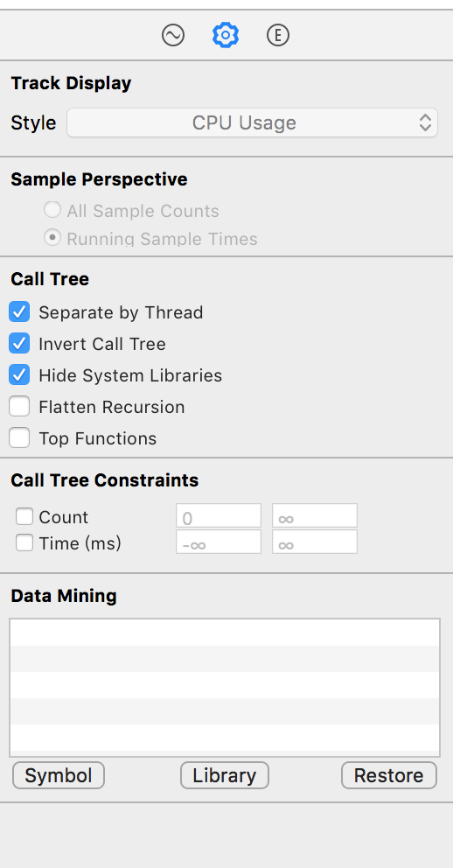Enable Flatten Recursion checkbox
Image resolution: width=453 pixels, height=868 pixels.
[19, 407]
